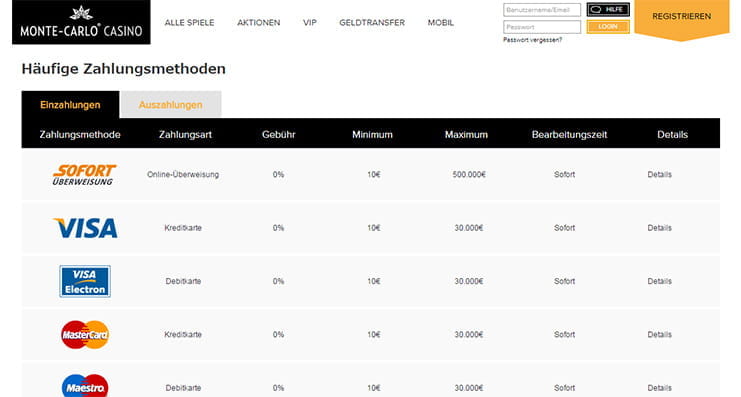Click the Online-Überweisung cell
741x397 pixels.
[183, 174]
